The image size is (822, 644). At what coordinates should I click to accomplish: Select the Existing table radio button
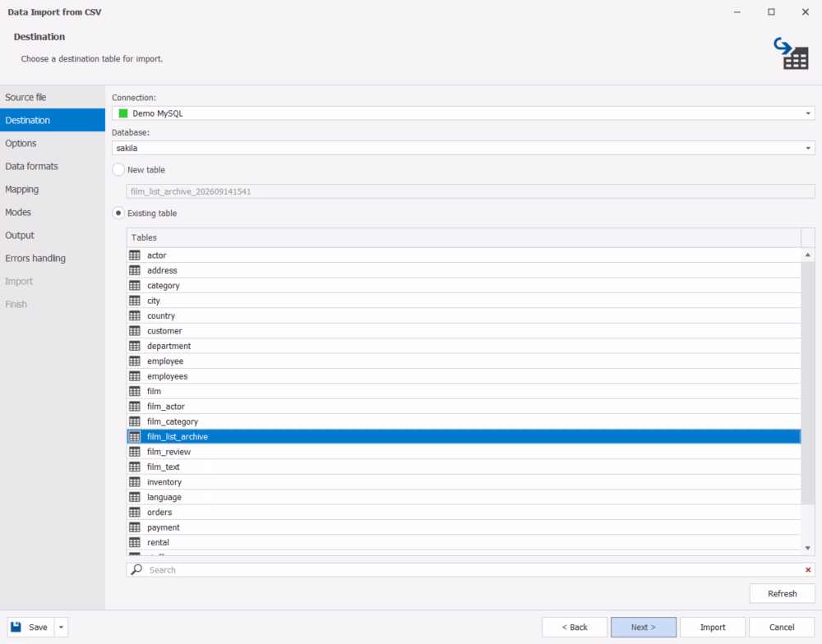pyautogui.click(x=118, y=214)
